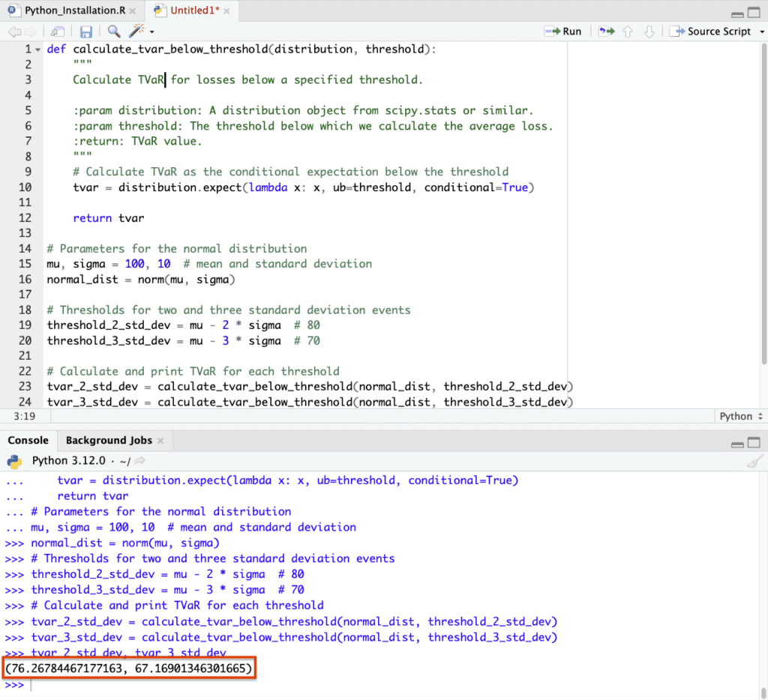This screenshot has height=700, width=768.
Task: Click the view working directory arrow in console
Action: pyautogui.click(x=140, y=461)
